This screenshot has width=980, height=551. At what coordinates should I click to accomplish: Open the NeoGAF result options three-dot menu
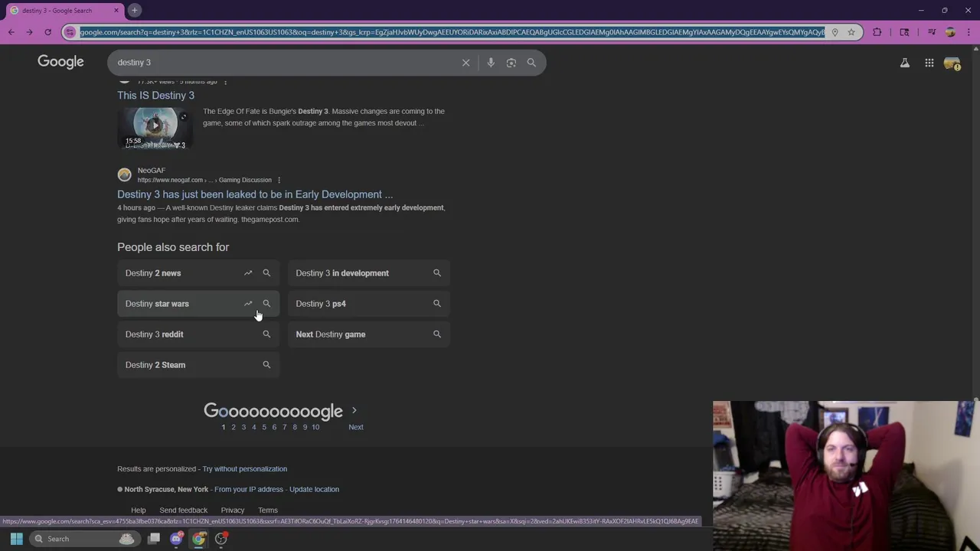(x=279, y=180)
